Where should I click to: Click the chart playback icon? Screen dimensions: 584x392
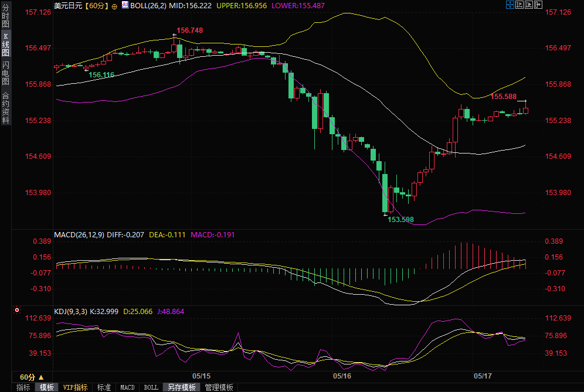tap(528, 5)
